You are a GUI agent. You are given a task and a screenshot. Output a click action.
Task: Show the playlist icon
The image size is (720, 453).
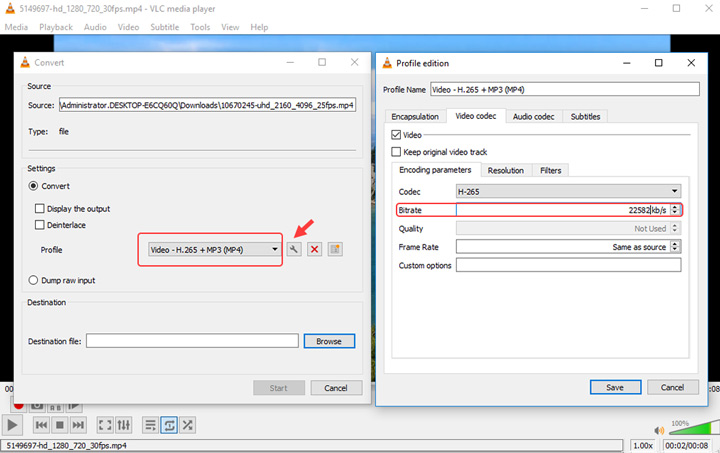pos(150,425)
